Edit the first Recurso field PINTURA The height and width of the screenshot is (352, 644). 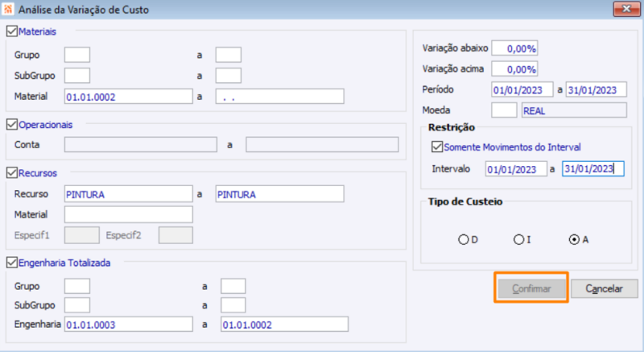click(x=129, y=194)
